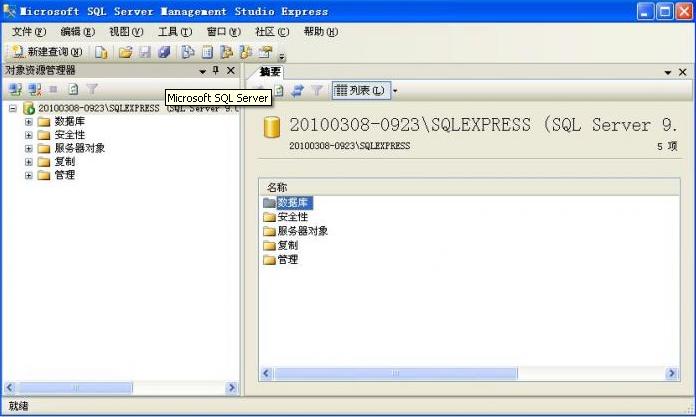696x417 pixels.
Task: Click the 列表(L) list view button
Action: (361, 91)
